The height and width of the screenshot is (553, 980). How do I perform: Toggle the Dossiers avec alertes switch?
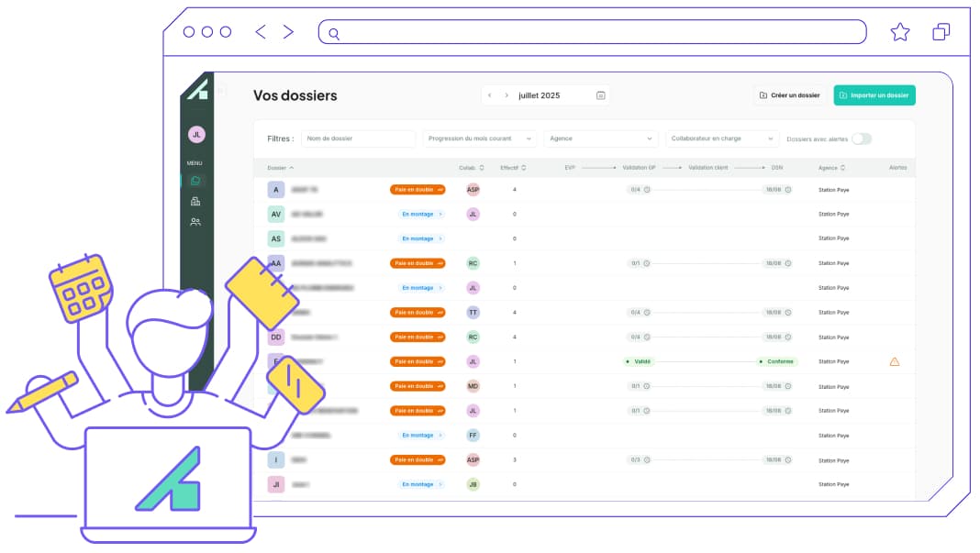[x=861, y=138]
